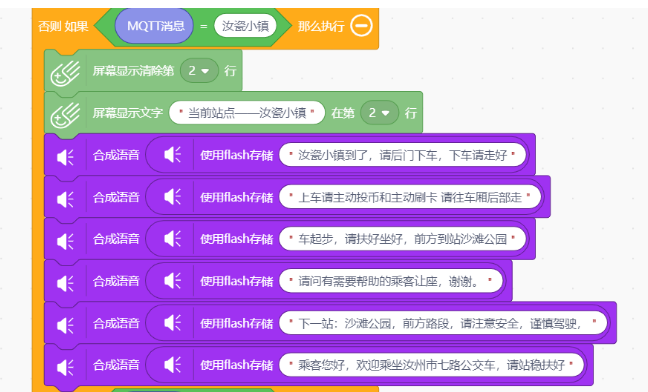Image resolution: width=648 pixels, height=392 pixels.
Task: Edit text 乘客您好，欢迎乘坐汝州市七路公交车
Action: coord(431,365)
